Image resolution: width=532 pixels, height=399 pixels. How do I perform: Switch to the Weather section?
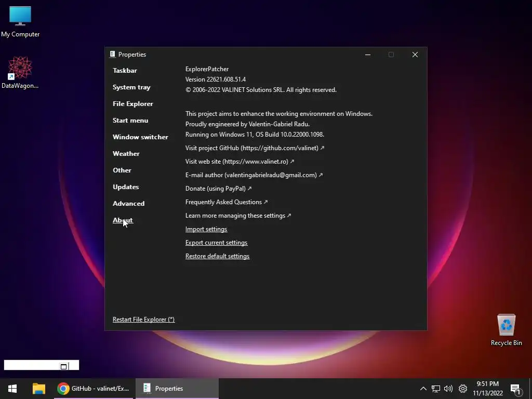coord(126,154)
